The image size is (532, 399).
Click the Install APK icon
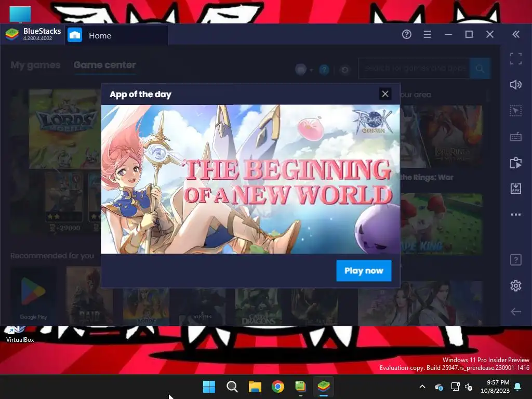click(x=516, y=188)
